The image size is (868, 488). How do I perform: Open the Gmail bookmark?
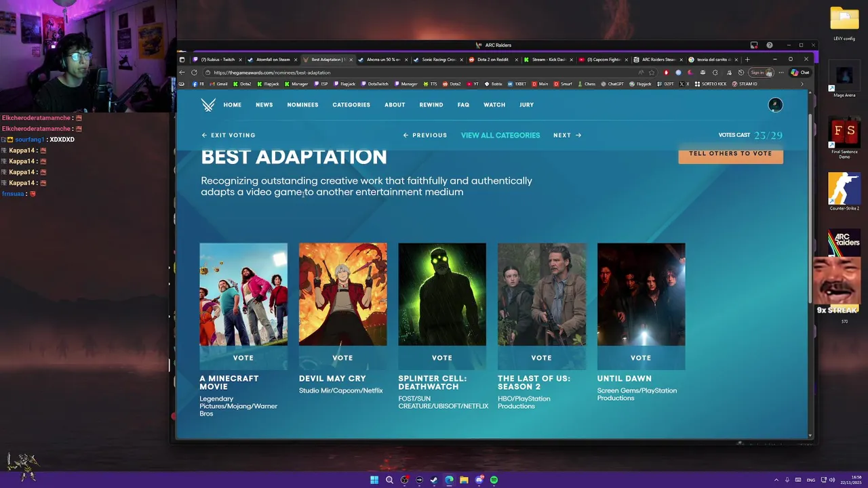point(218,84)
